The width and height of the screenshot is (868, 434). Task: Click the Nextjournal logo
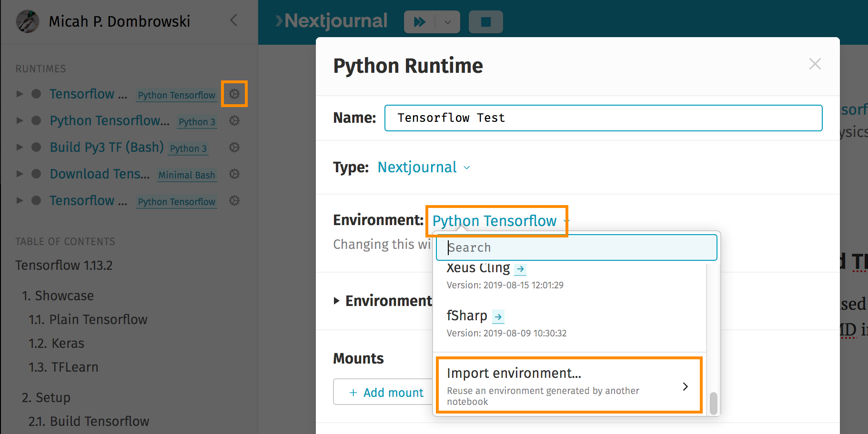click(332, 21)
